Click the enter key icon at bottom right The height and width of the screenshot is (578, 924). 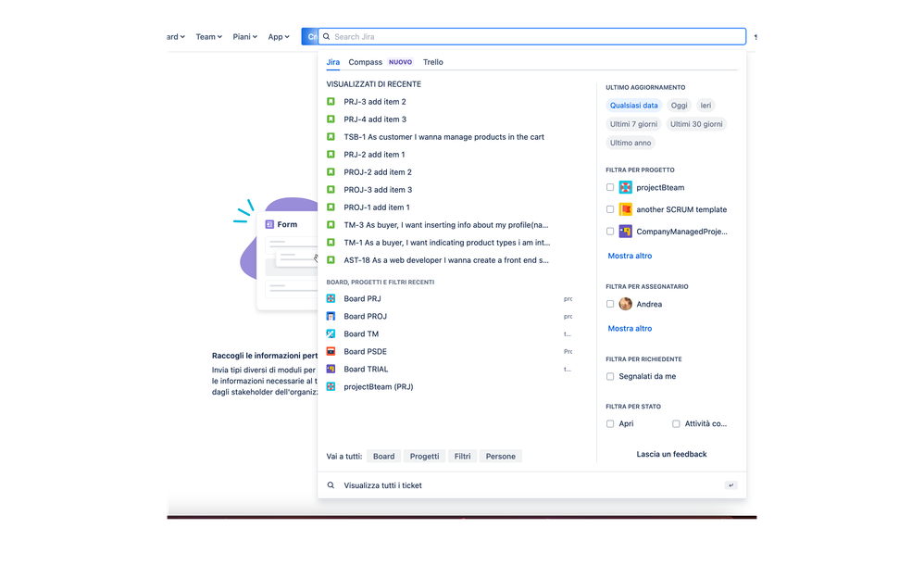click(731, 485)
